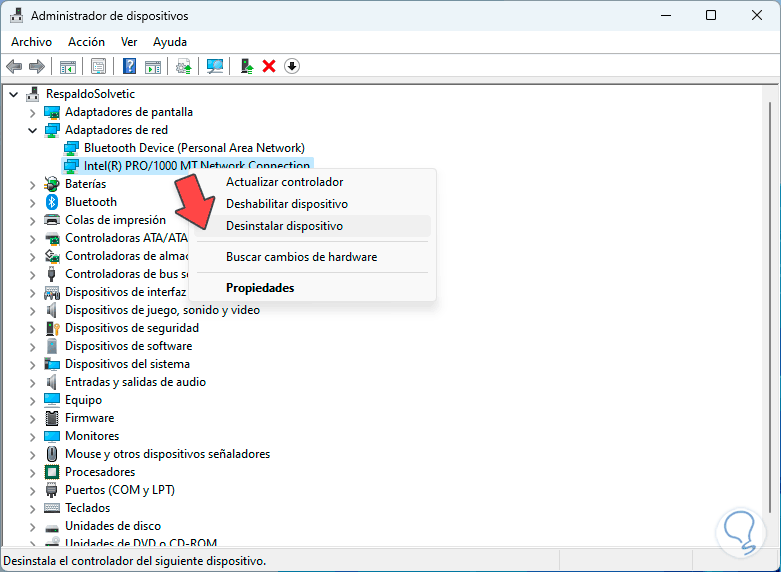
Task: Click the Enable device toolbar icon
Action: 247,66
